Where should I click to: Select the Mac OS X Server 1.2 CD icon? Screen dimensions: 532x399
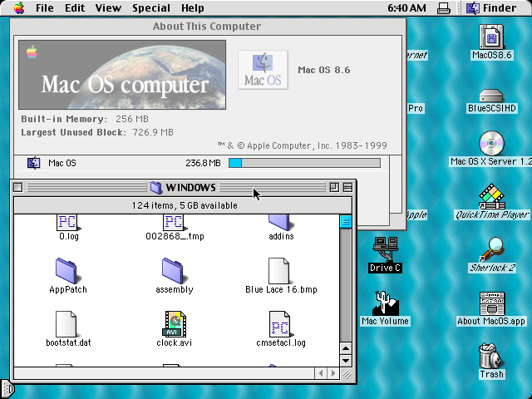491,143
